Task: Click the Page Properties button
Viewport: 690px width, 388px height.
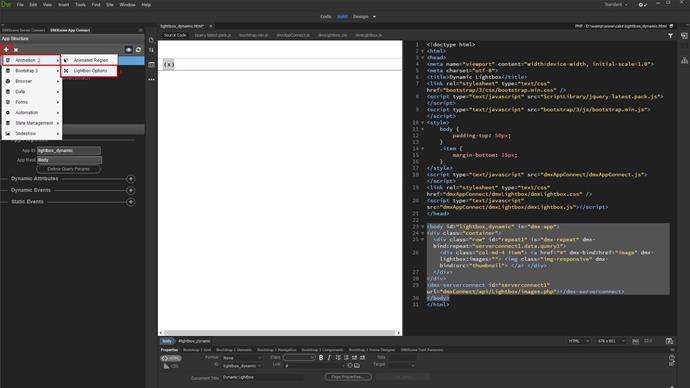Action: [348, 377]
